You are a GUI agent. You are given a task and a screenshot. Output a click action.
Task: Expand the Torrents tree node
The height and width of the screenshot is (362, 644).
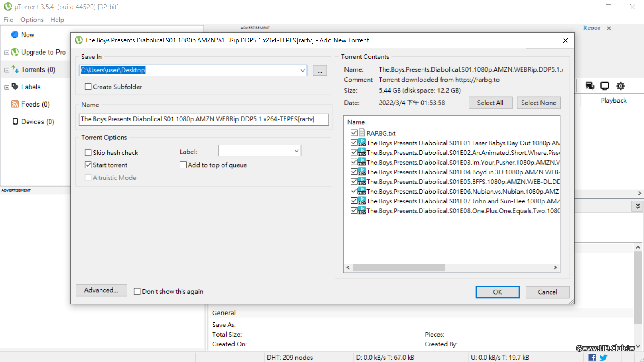(7, 70)
